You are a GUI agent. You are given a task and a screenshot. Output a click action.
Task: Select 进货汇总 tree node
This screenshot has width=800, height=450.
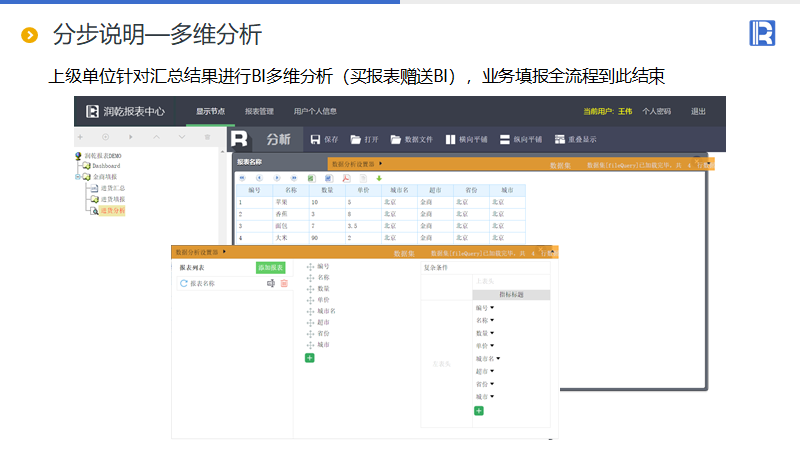[112, 188]
